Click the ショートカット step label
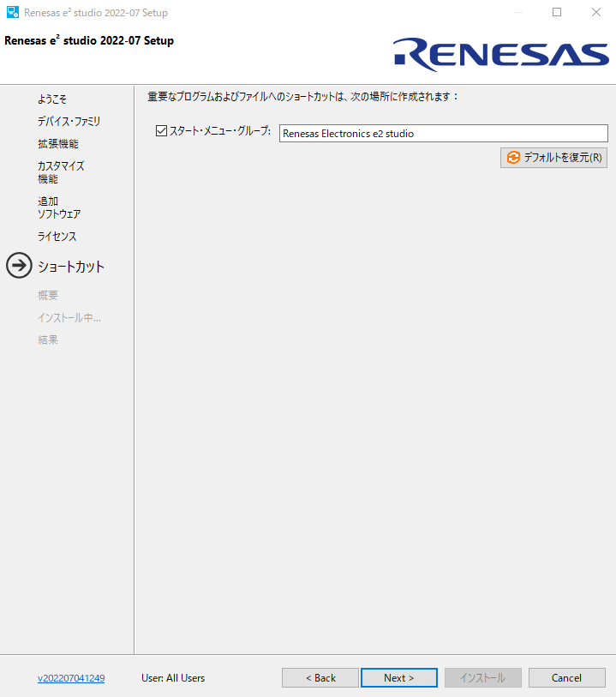This screenshot has height=697, width=616. coord(71,267)
